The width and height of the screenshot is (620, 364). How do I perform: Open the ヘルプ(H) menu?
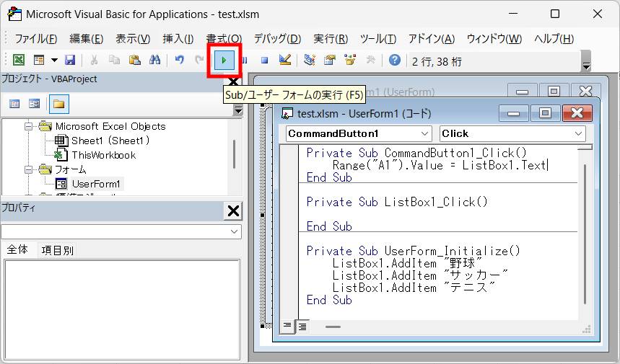[554, 39]
